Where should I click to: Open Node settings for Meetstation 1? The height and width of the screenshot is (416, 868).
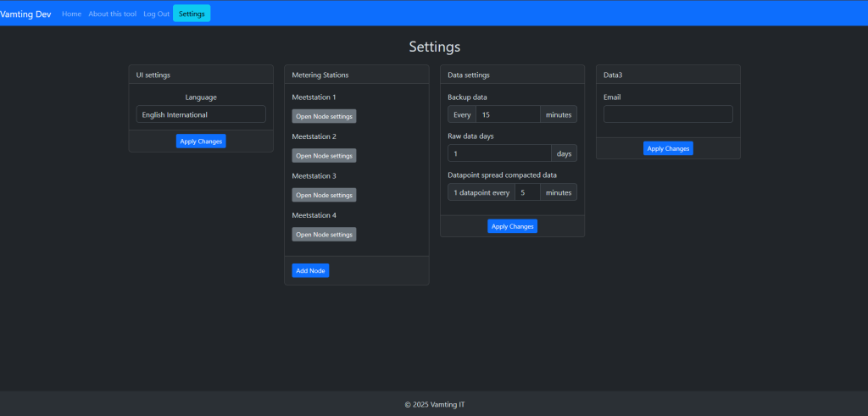pos(324,116)
